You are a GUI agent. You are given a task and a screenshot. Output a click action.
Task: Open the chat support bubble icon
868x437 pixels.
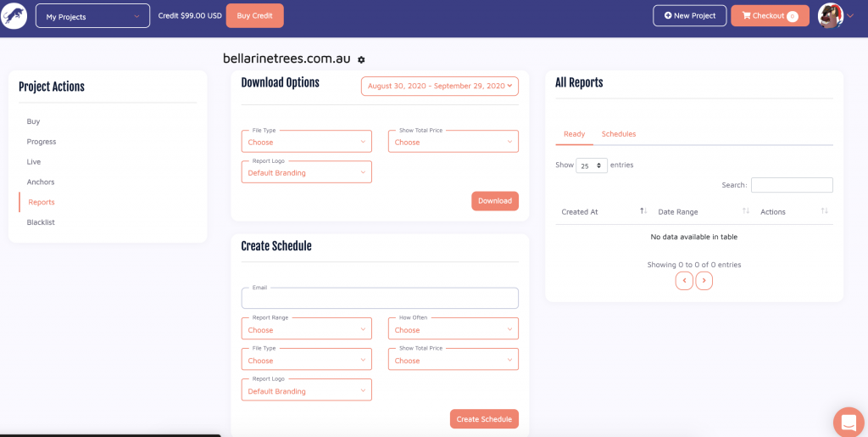848,422
